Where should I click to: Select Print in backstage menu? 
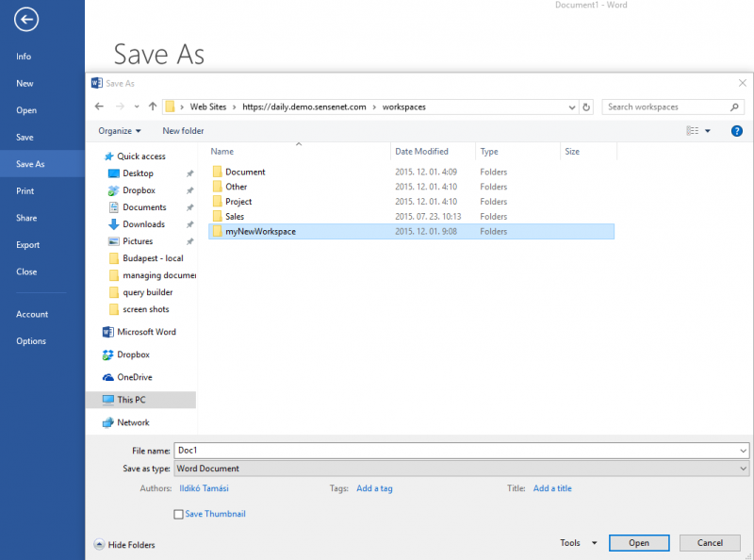coord(25,191)
